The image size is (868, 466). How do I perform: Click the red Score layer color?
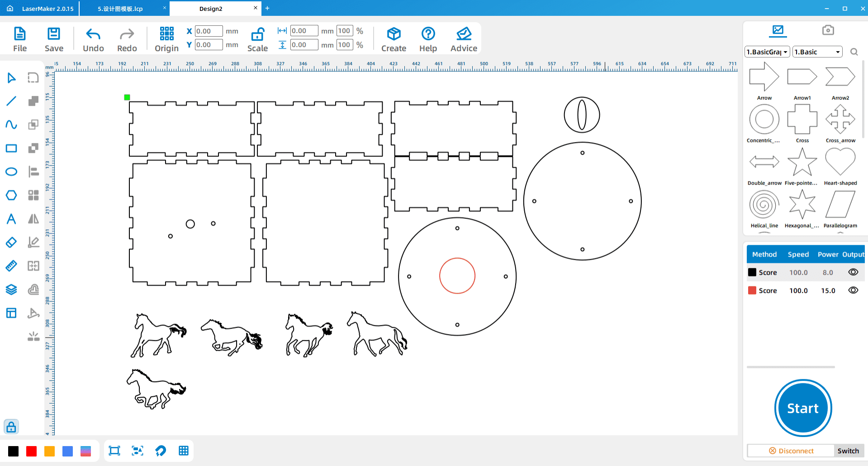(752, 290)
